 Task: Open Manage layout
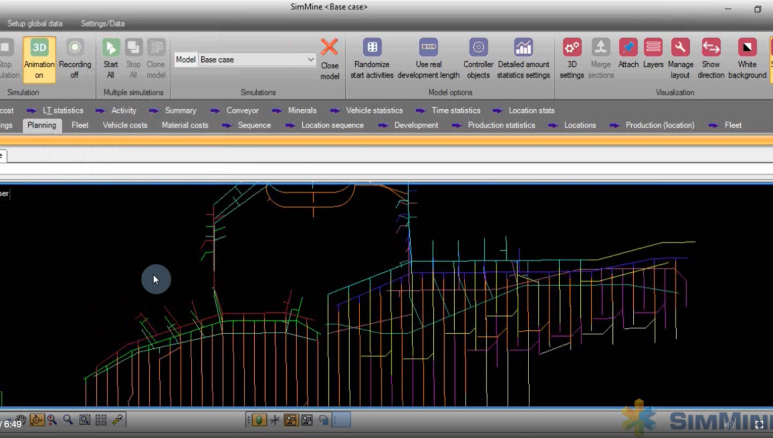point(680,59)
